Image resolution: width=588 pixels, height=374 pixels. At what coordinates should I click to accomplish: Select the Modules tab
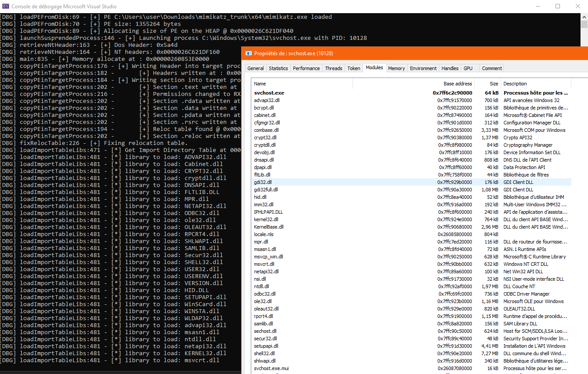tap(374, 67)
